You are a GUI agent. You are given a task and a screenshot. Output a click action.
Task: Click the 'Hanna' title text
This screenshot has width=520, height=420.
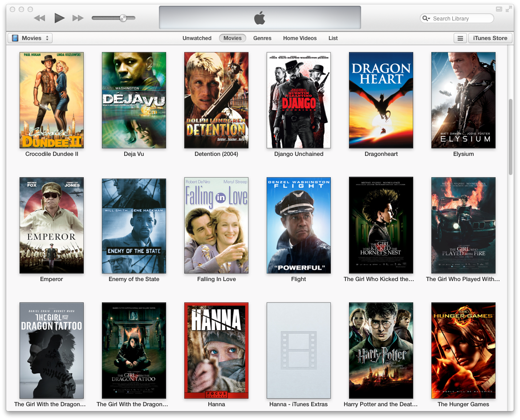click(216, 404)
